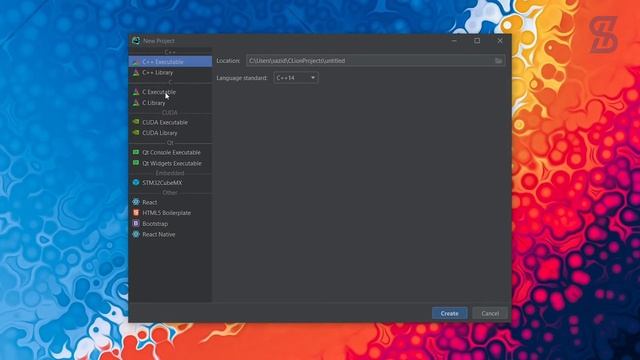
Task: Click the CUDA Library NVIDIA icon
Action: [136, 133]
